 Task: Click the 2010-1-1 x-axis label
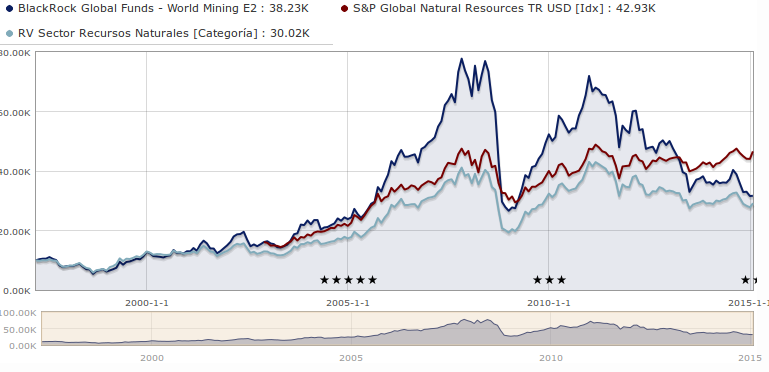(549, 303)
